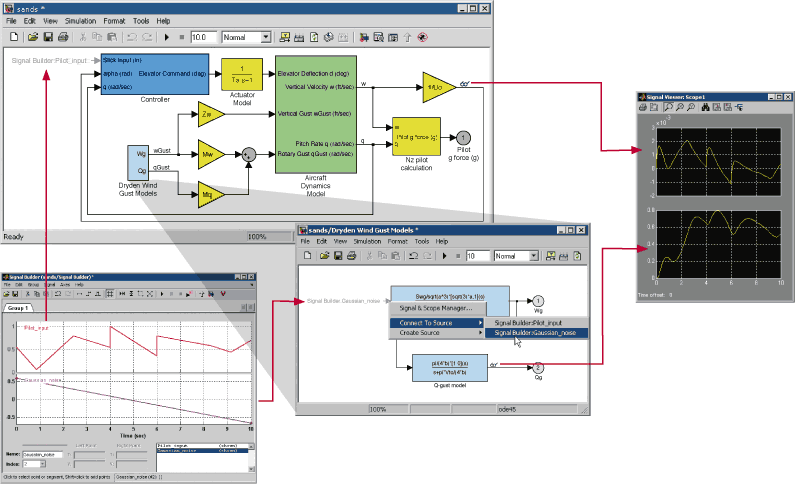Select the sum junction block

248,155
